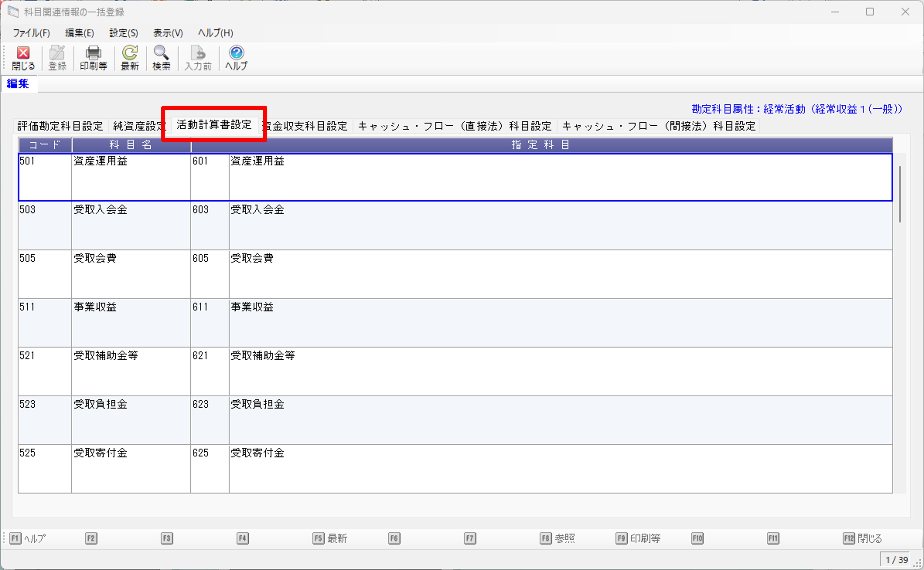The image size is (924, 570).
Task: Select キャッシュ・フロー(間接法)科目設定 tab
Action: pos(659,126)
